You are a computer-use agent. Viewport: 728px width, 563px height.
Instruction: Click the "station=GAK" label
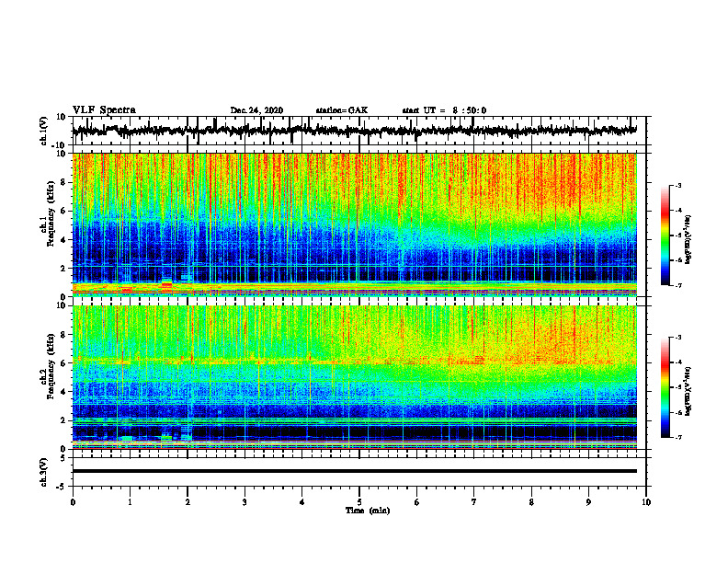342,110
